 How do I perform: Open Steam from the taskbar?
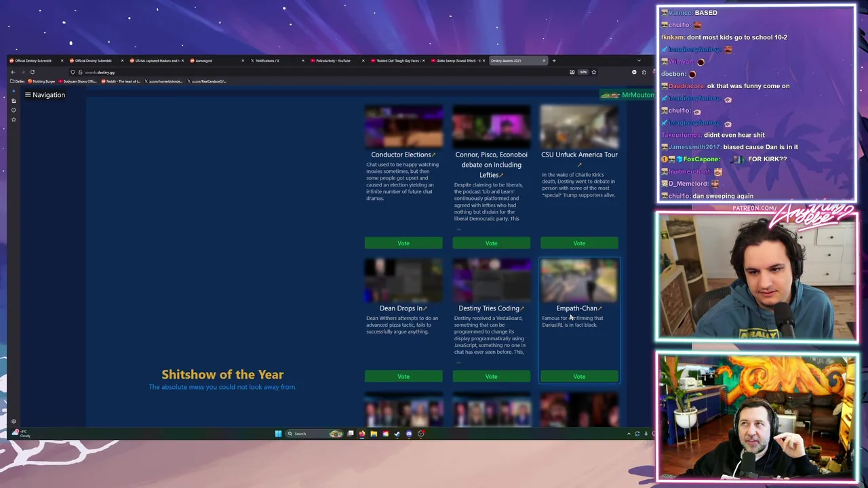click(397, 434)
